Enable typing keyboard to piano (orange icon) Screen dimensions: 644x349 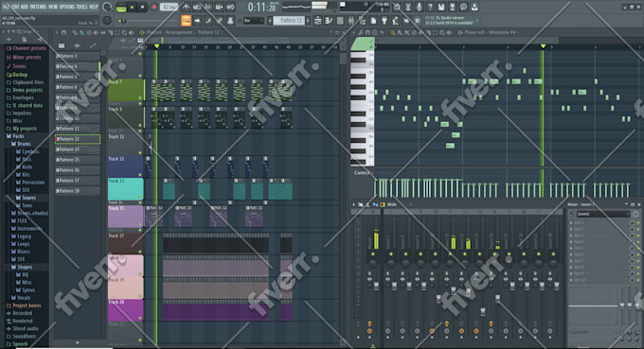click(x=186, y=21)
